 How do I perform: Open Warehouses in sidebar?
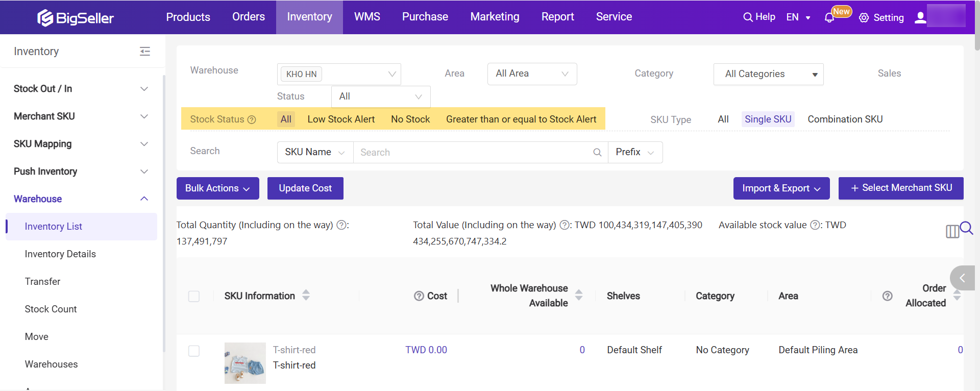tap(51, 364)
